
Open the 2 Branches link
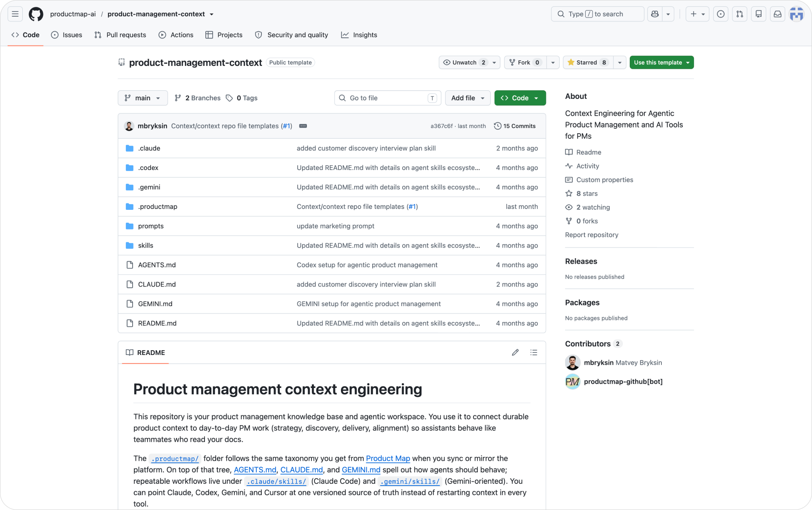198,98
